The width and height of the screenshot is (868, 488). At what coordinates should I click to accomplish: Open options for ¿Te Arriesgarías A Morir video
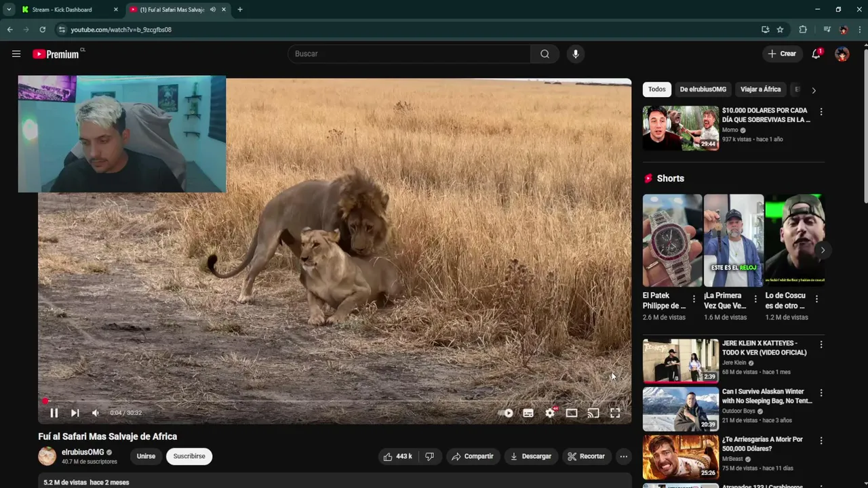point(821,441)
